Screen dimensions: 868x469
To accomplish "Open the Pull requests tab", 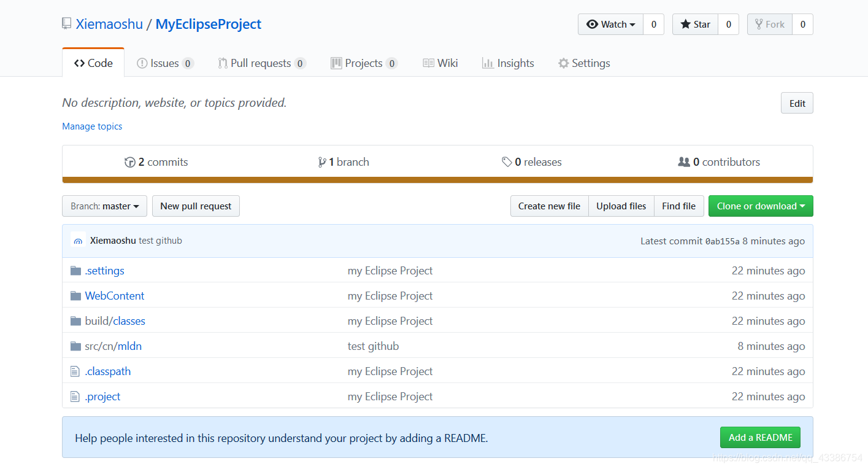I will pyautogui.click(x=262, y=63).
